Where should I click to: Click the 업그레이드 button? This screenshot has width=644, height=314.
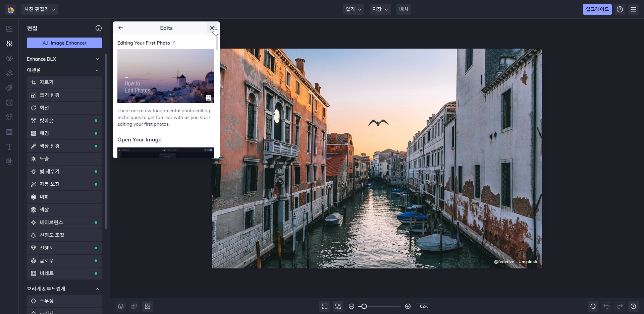pyautogui.click(x=597, y=9)
